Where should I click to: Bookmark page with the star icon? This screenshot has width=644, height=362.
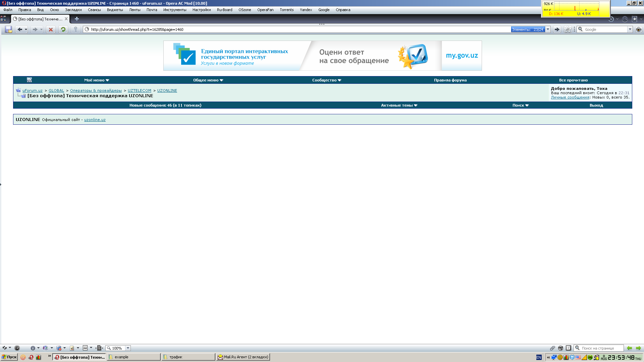[x=568, y=29]
